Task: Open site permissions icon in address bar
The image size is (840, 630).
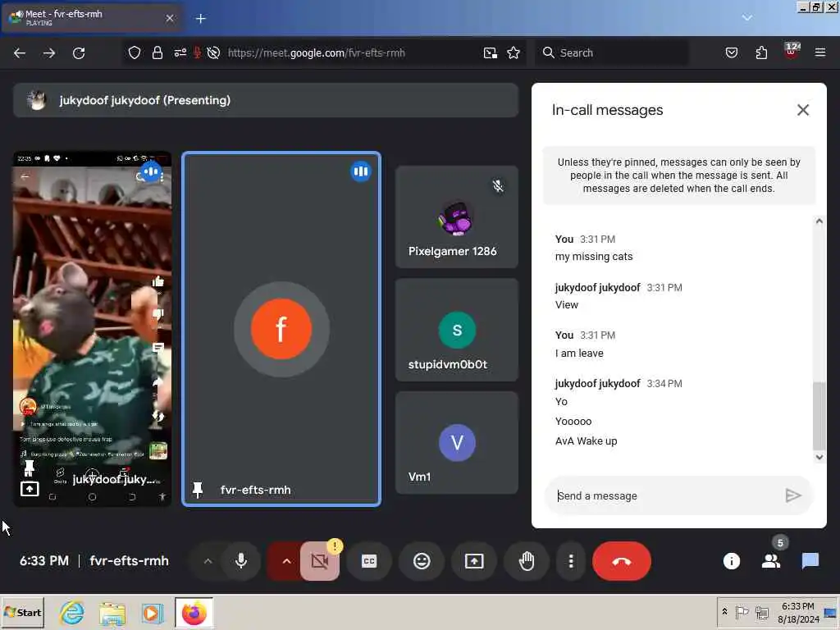Action: (x=180, y=52)
